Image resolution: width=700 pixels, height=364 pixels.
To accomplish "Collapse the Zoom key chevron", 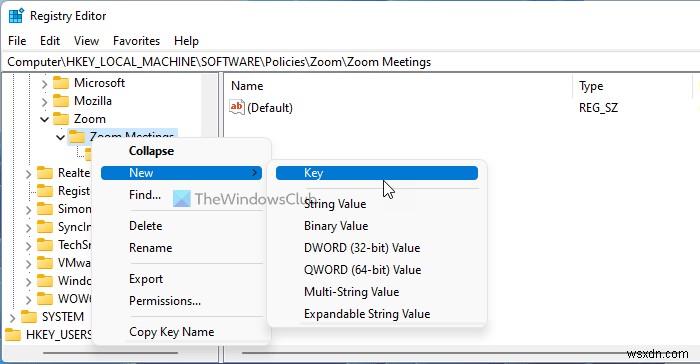I will point(44,119).
